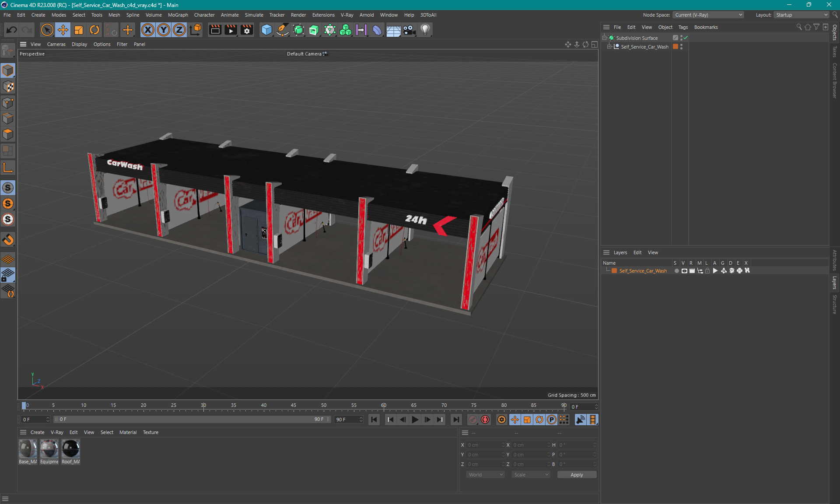The image size is (840, 504).
Task: Go to end of animation
Action: click(x=456, y=420)
